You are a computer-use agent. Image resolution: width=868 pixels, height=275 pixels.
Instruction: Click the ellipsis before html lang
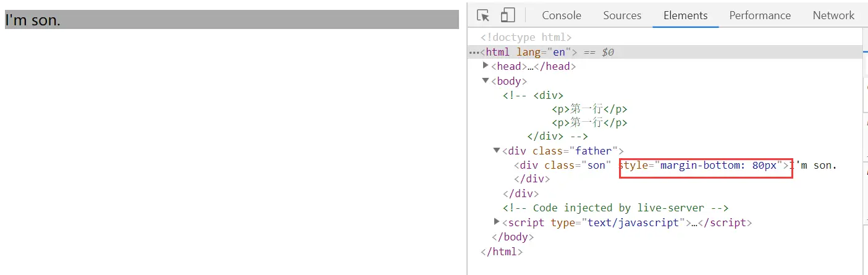[x=474, y=53]
